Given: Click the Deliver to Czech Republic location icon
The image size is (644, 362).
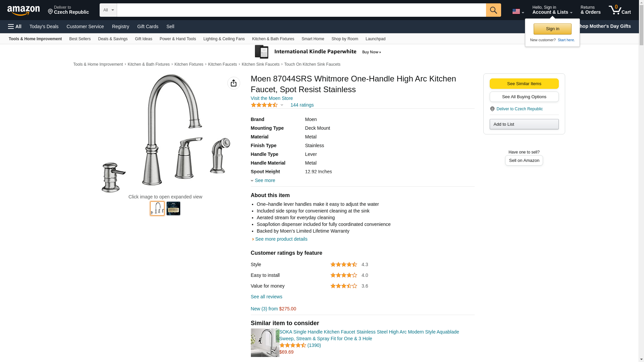Looking at the screenshot, I should click(x=492, y=109).
